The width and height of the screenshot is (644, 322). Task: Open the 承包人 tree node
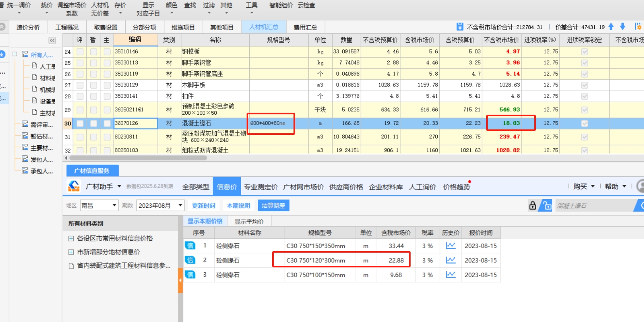tap(38, 171)
